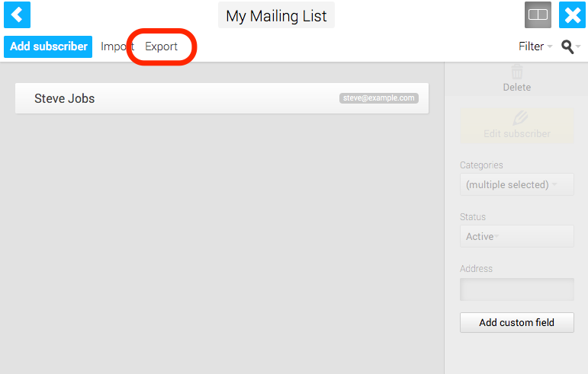Image resolution: width=588 pixels, height=374 pixels.
Task: Open the Status Active dropdown
Action: pyautogui.click(x=517, y=236)
